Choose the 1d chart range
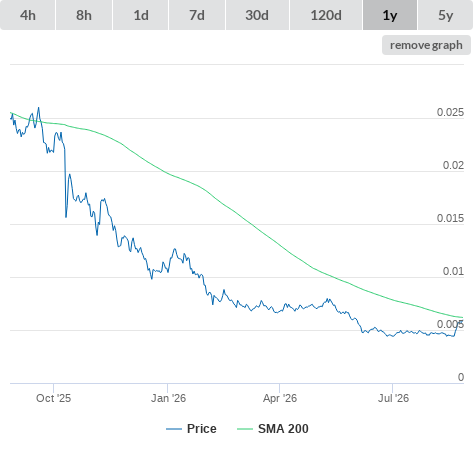This screenshot has width=474, height=455. click(x=141, y=15)
